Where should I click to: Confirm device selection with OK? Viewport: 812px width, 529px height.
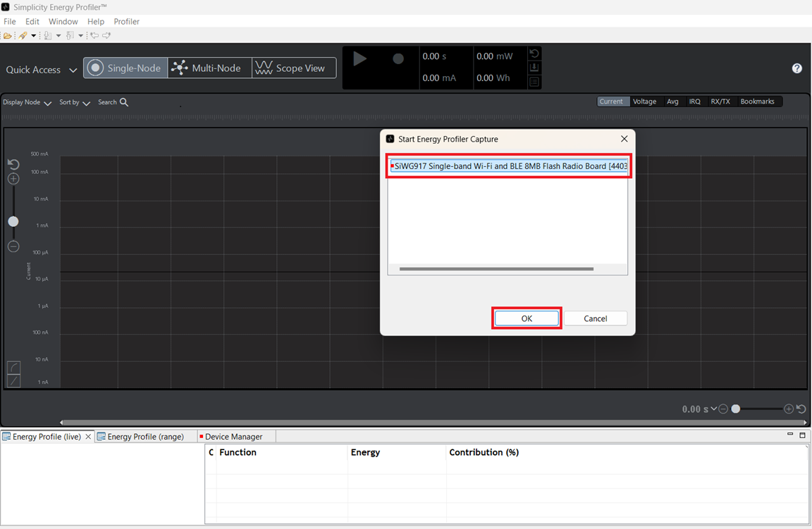[x=527, y=318]
